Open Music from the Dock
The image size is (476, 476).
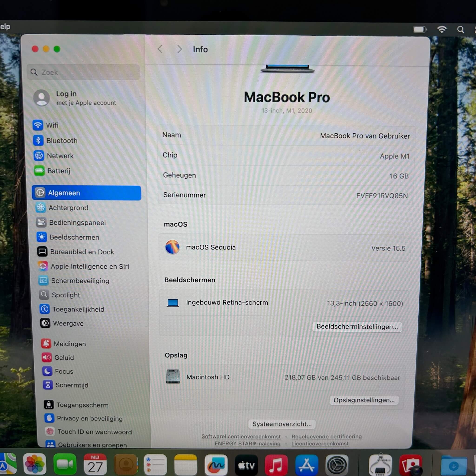(x=276, y=465)
